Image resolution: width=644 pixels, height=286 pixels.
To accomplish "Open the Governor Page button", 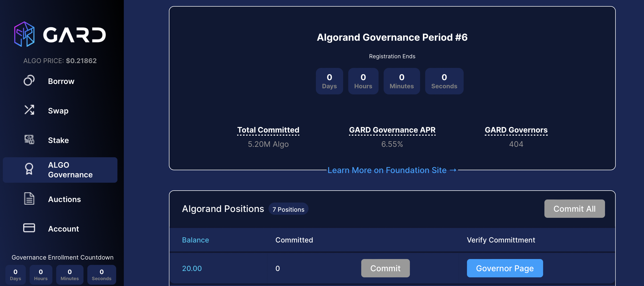I will [505, 268].
